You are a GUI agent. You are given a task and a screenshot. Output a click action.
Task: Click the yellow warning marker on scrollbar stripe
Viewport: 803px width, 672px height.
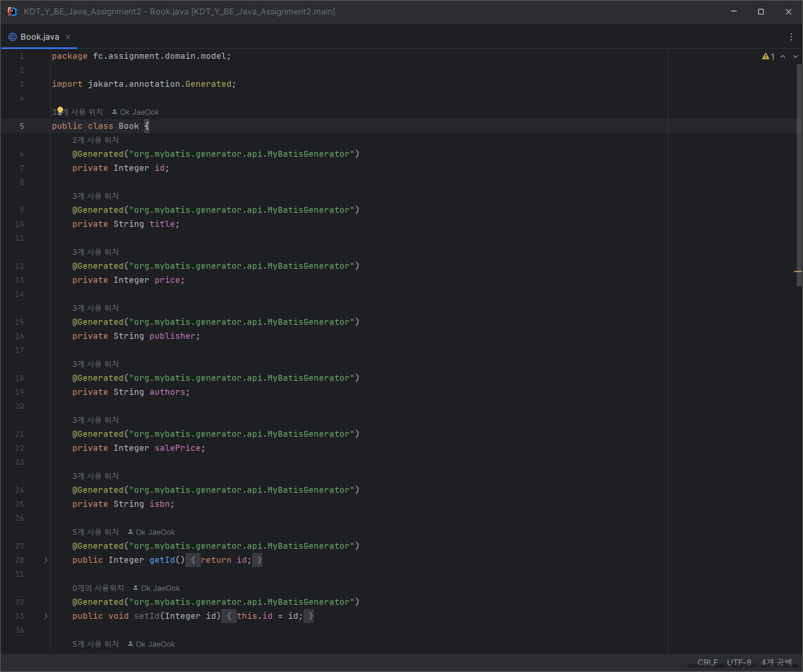click(x=798, y=271)
